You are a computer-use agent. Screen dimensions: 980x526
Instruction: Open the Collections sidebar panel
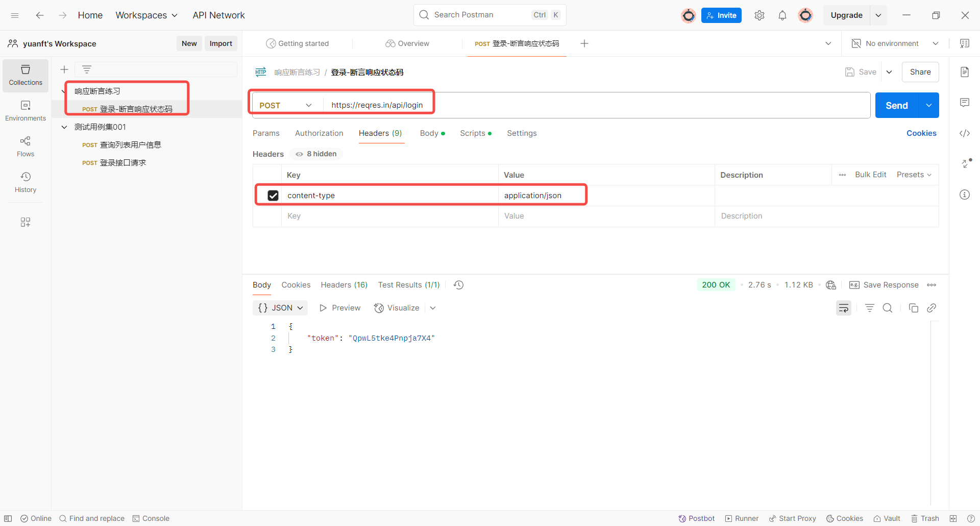(x=26, y=75)
